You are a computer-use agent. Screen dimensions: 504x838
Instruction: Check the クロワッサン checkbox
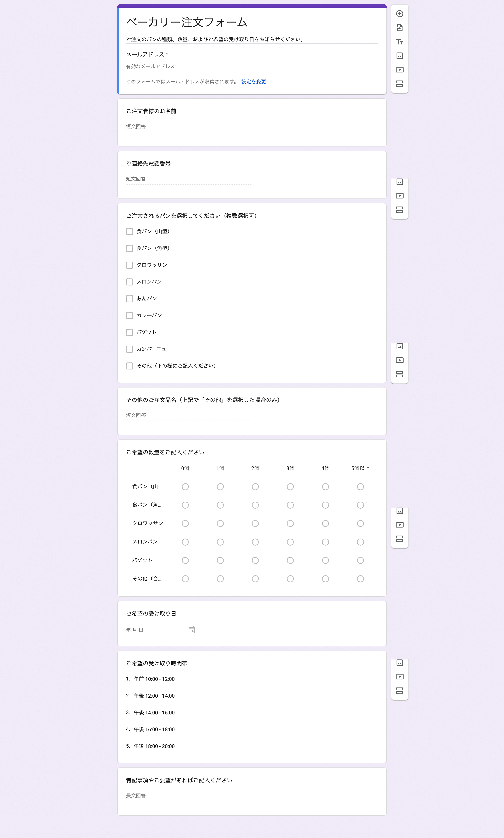[x=129, y=265]
